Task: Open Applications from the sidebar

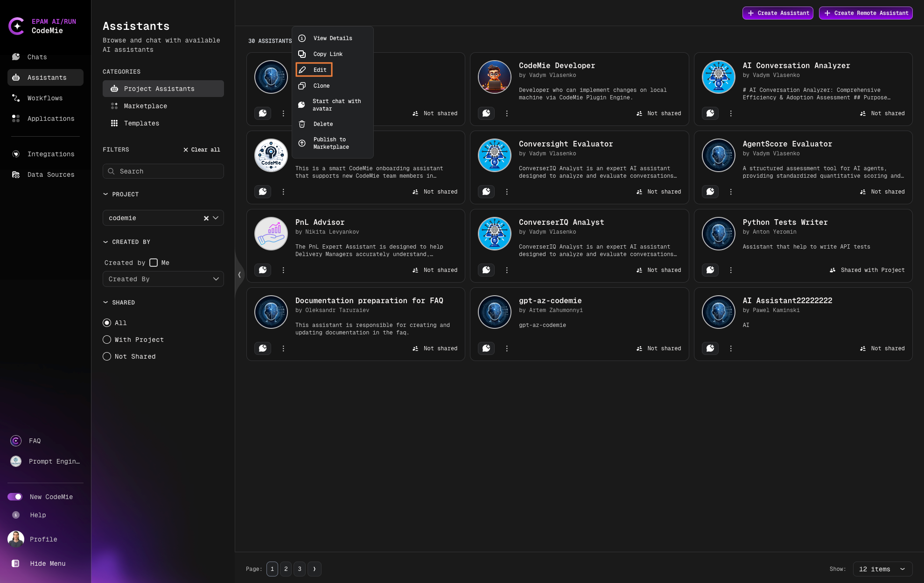Action: [50, 118]
